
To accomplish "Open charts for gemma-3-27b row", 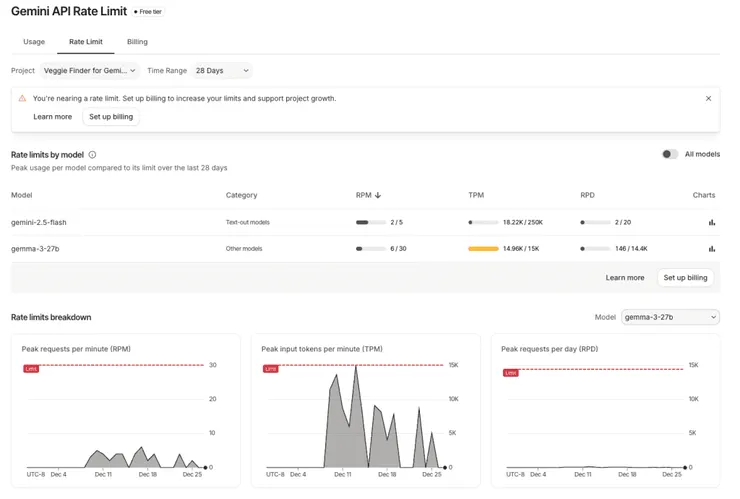I will 712,249.
